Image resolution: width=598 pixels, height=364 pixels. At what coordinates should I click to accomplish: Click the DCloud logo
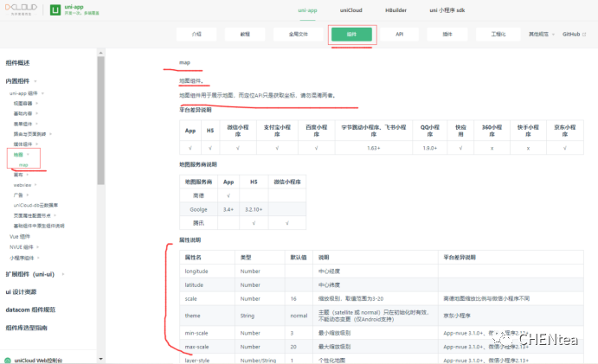point(21,10)
